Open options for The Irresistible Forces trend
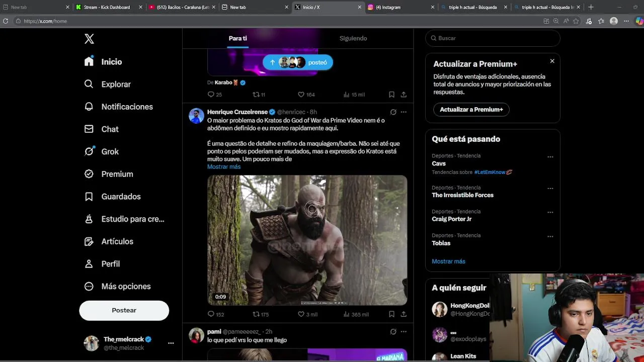The width and height of the screenshot is (644, 362). (550, 189)
